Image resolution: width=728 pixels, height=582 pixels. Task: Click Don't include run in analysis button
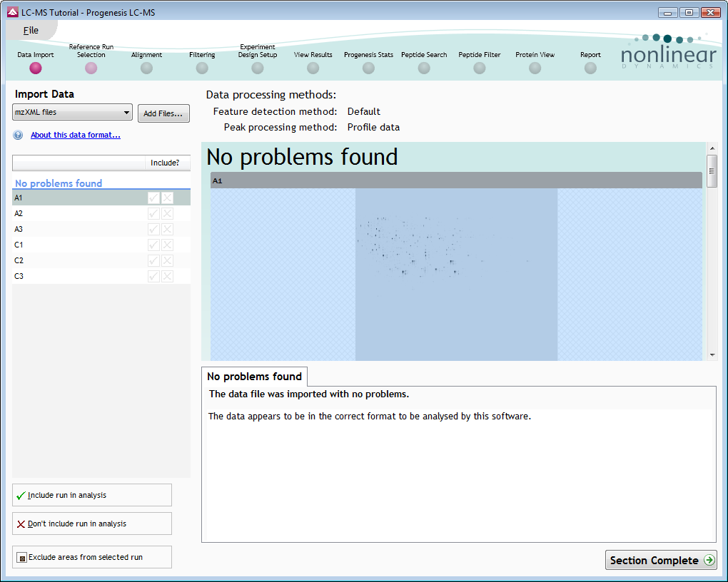[x=92, y=524]
